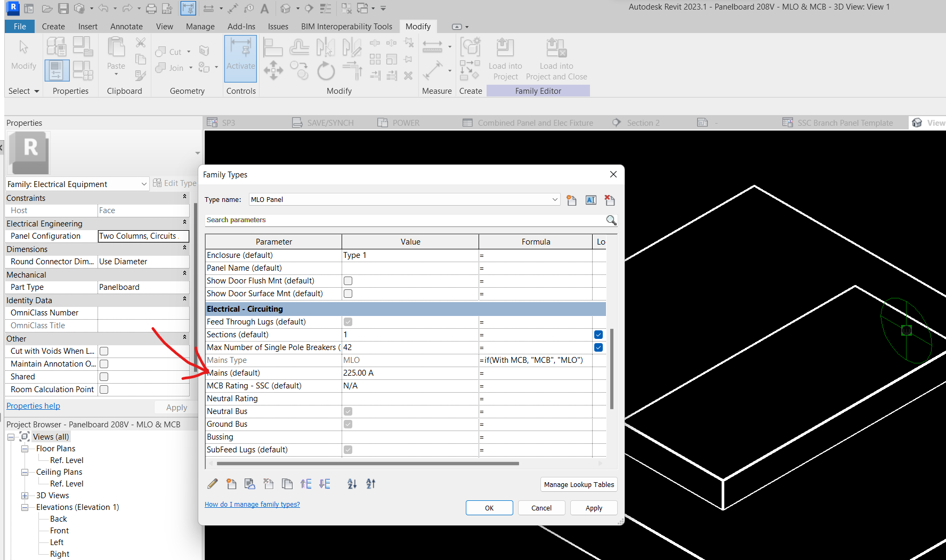Click the search magnifier in parameters box
Screen dimensions: 946x560
(x=611, y=220)
